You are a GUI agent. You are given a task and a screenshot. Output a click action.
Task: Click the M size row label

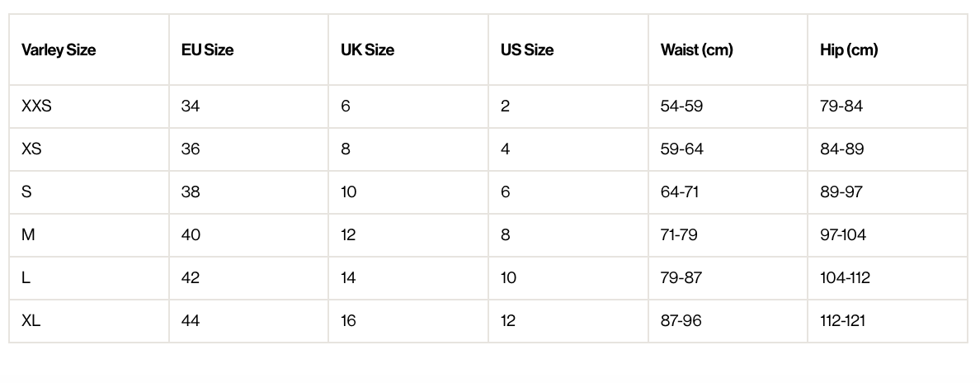coord(28,235)
